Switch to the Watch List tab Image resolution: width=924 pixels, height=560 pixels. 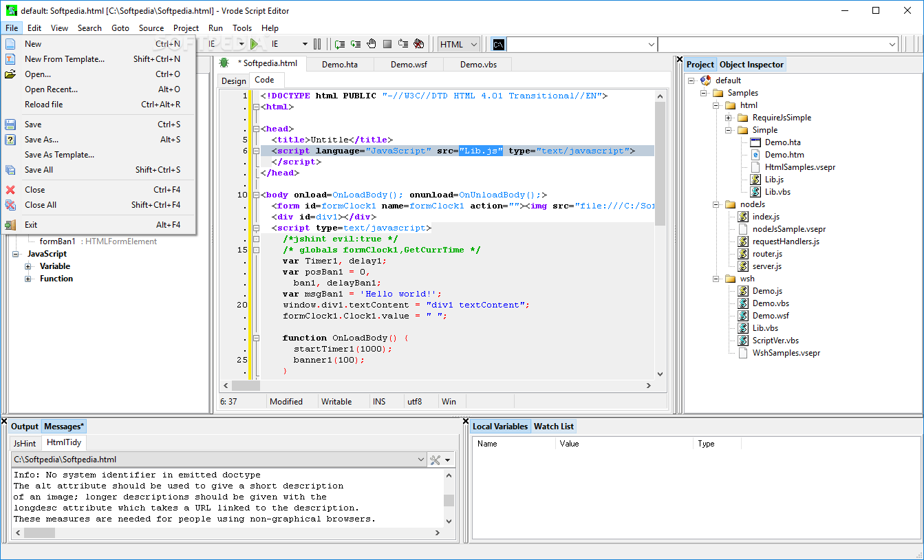point(554,427)
